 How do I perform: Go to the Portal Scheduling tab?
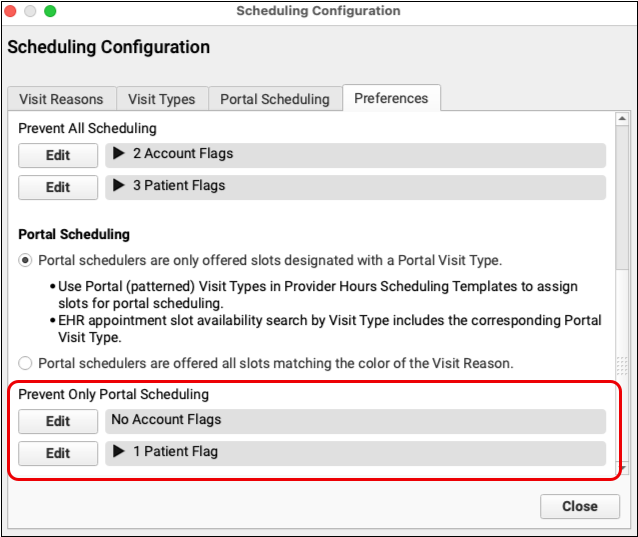click(274, 99)
